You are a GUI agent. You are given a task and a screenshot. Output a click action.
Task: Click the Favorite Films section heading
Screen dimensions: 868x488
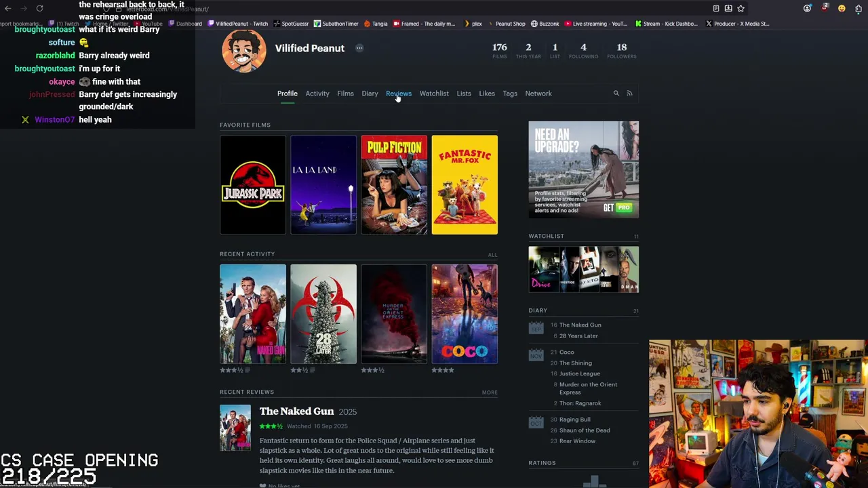click(245, 125)
